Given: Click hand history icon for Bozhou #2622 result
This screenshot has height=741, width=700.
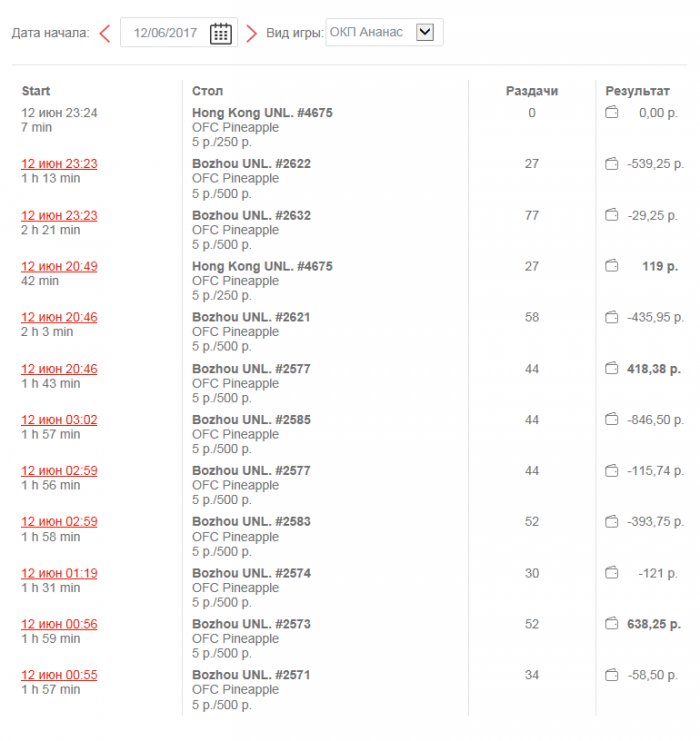Looking at the screenshot, I should pos(612,164).
